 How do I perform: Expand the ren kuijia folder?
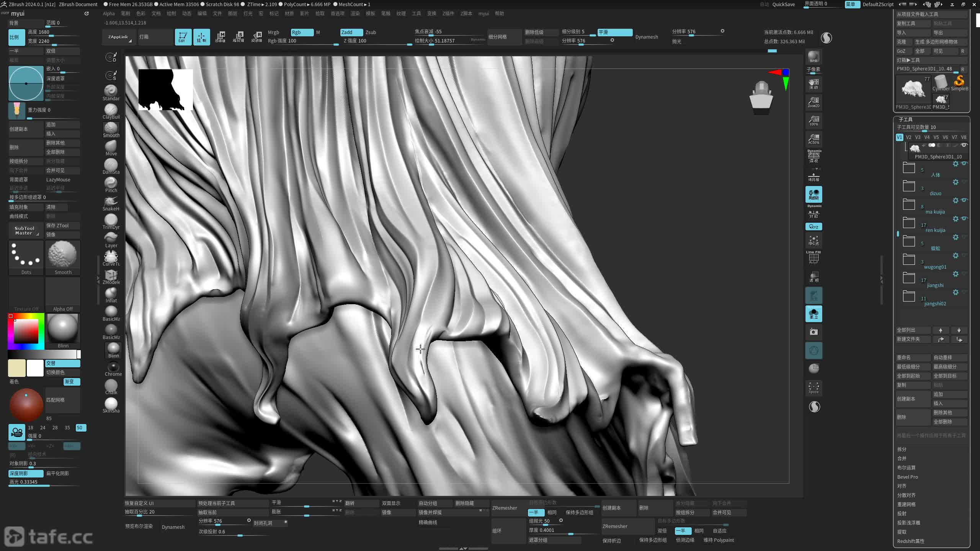tap(909, 223)
